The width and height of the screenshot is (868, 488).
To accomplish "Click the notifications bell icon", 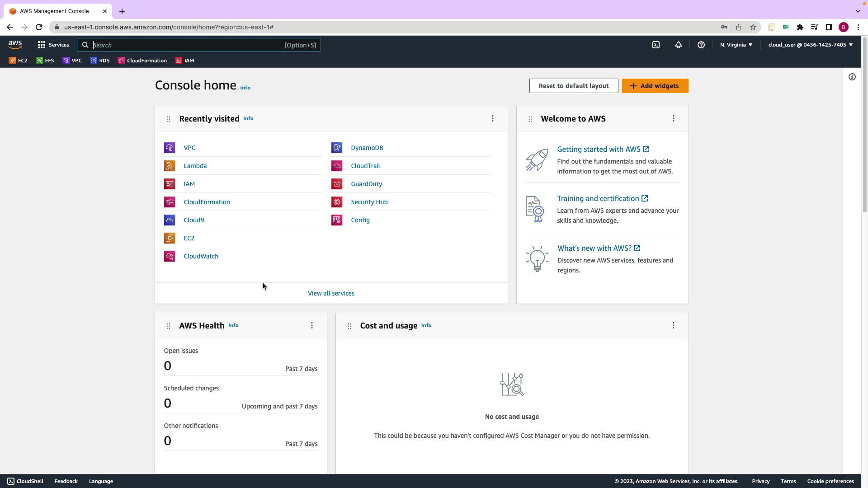I will coord(679,45).
